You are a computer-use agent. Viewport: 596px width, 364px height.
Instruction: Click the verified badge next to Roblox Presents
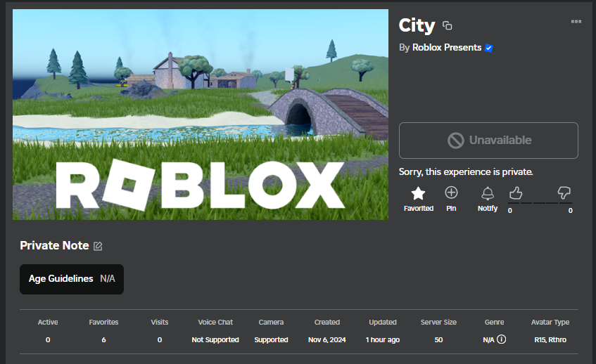[x=489, y=48]
